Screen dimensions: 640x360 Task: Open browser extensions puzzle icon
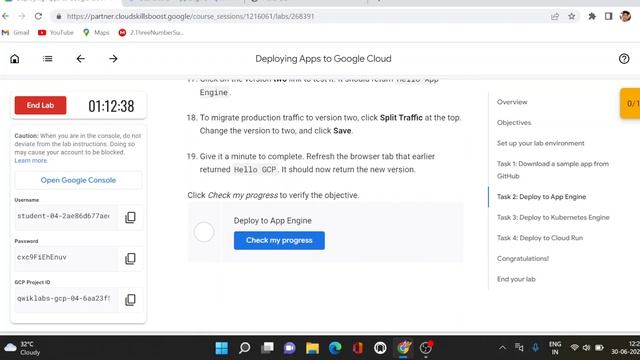[592, 16]
